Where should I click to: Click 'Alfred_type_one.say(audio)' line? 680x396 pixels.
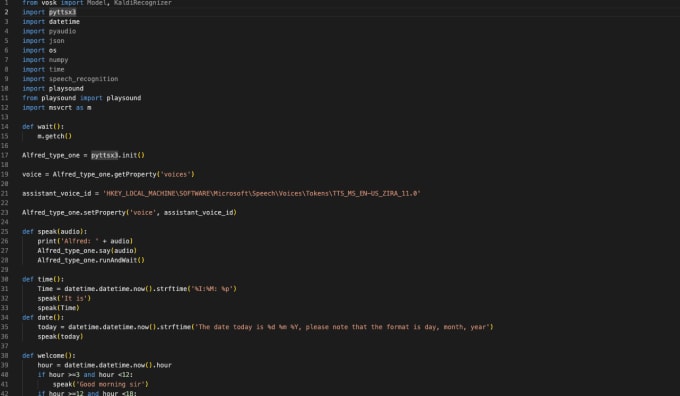87,251
